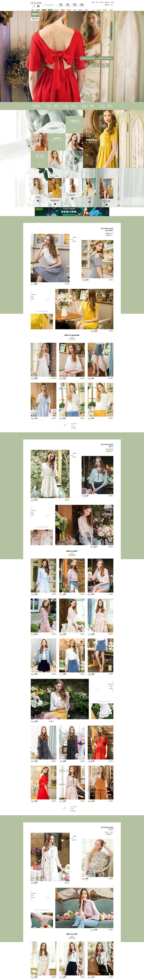Open the ¥248 orange camisole product
This screenshot has width=144, height=980.
click(x=100, y=783)
